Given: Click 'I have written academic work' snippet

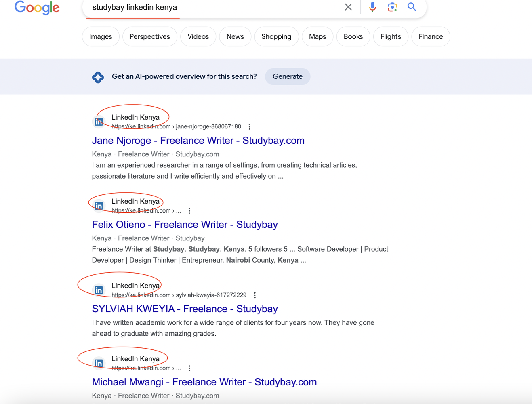Looking at the screenshot, I should coord(233,328).
